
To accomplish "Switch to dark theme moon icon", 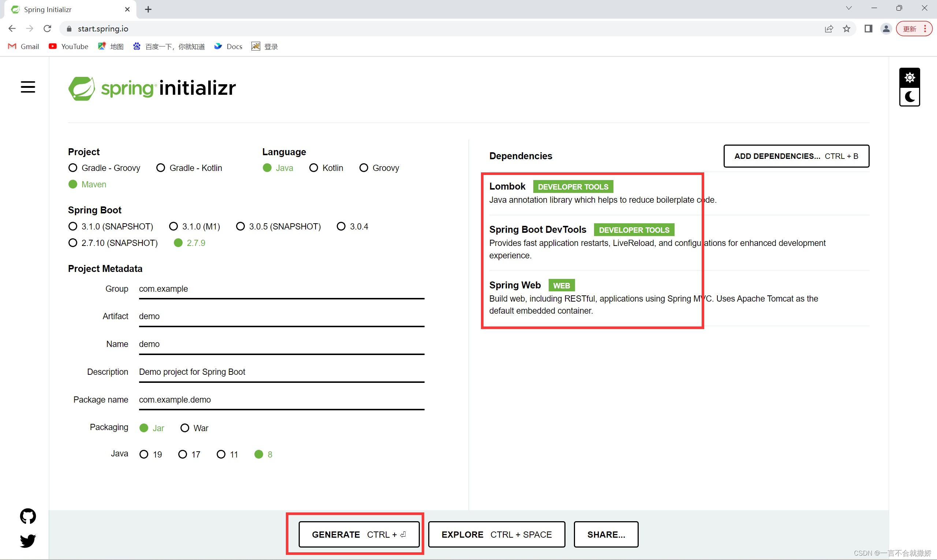I will tap(910, 97).
